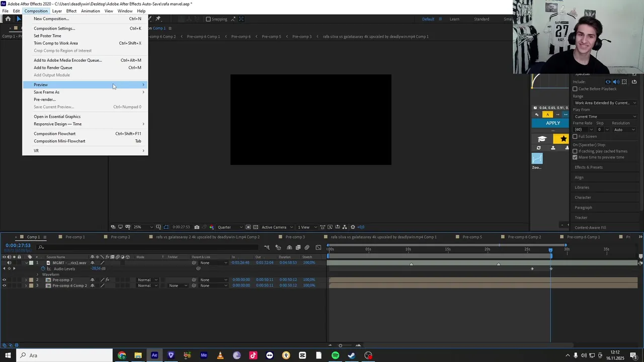Open the Graph Editor icon
Screen dimensions: 644x362
point(318,247)
